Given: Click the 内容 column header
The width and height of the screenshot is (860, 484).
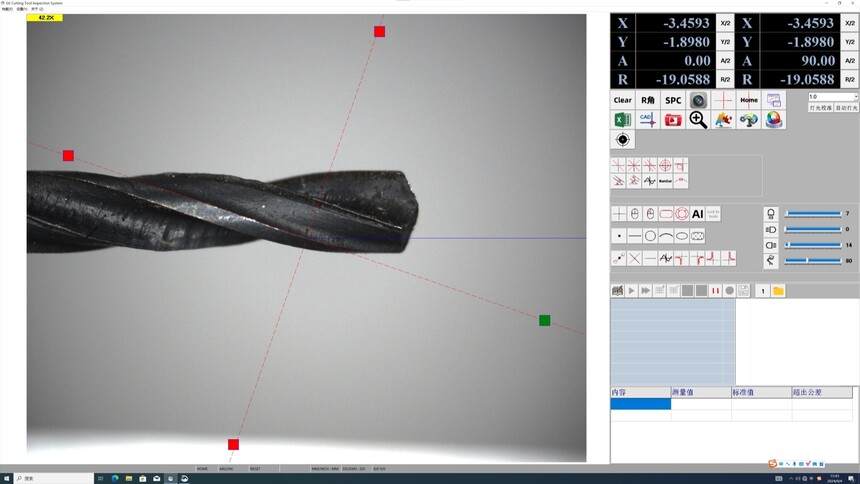Looking at the screenshot, I should coord(641,392).
